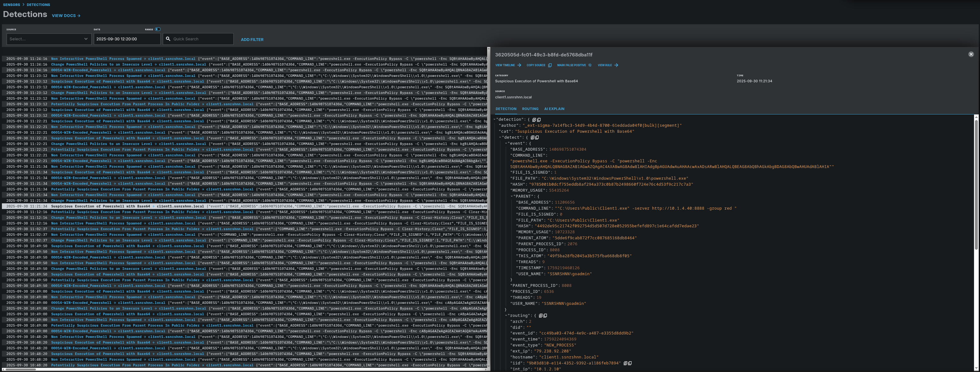Click the magnifier icon in Quick Search
Image resolution: width=980 pixels, height=372 pixels.
click(168, 39)
